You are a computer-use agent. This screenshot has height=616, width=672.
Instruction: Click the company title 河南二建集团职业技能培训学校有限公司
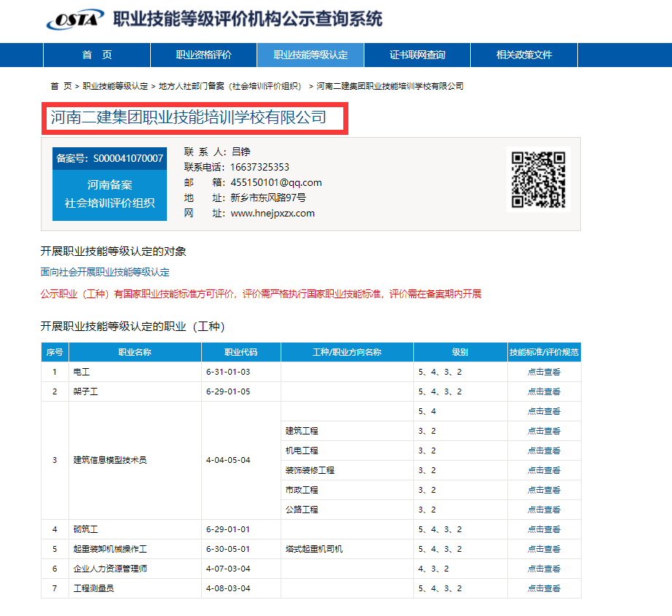pyautogui.click(x=189, y=117)
